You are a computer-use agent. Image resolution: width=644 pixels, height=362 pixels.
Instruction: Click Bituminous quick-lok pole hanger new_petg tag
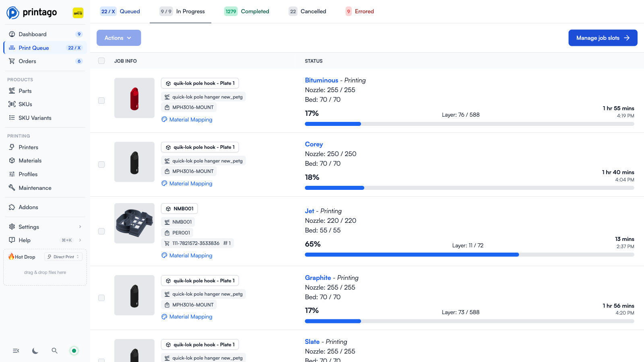(x=204, y=97)
